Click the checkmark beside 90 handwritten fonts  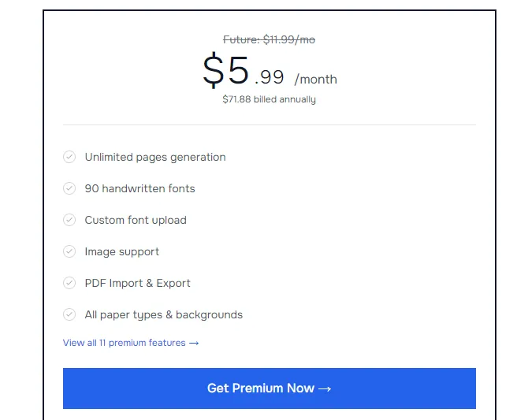[x=69, y=188]
